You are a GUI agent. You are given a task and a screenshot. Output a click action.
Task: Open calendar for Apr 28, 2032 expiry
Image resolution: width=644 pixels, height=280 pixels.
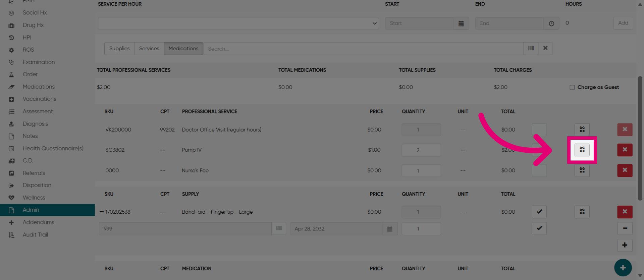pyautogui.click(x=390, y=229)
